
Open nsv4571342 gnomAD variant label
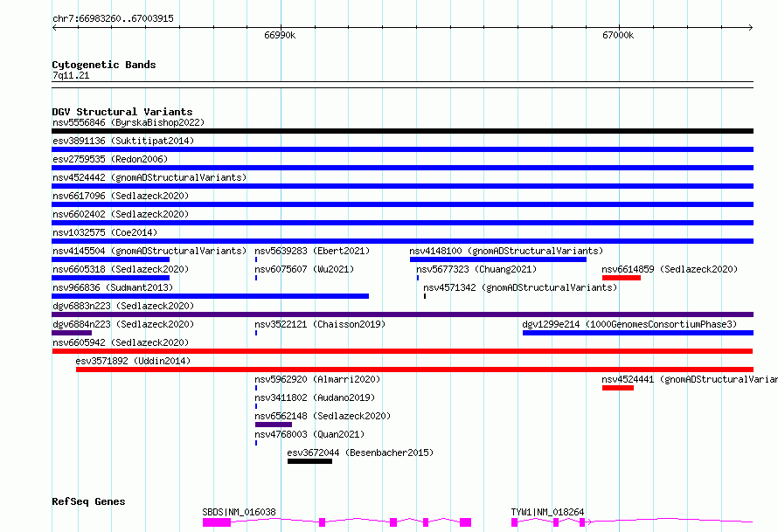520,287
